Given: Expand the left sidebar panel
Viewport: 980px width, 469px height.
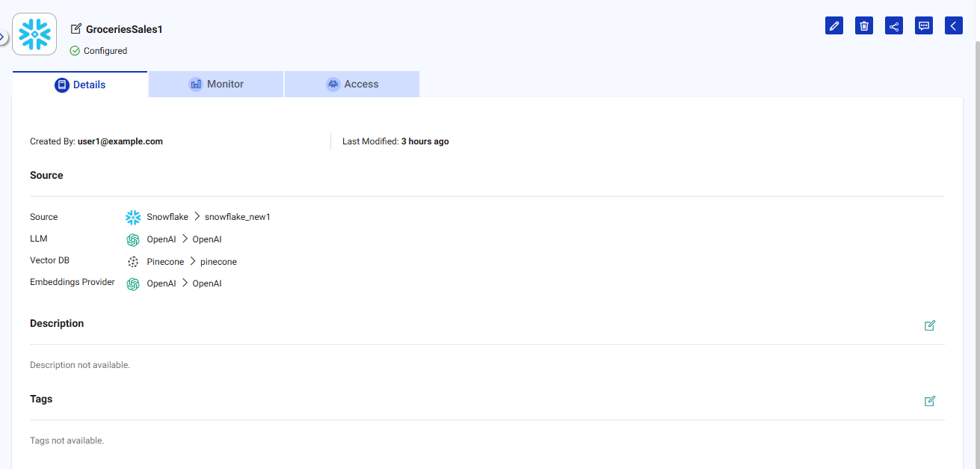Looking at the screenshot, I should pyautogui.click(x=3, y=36).
